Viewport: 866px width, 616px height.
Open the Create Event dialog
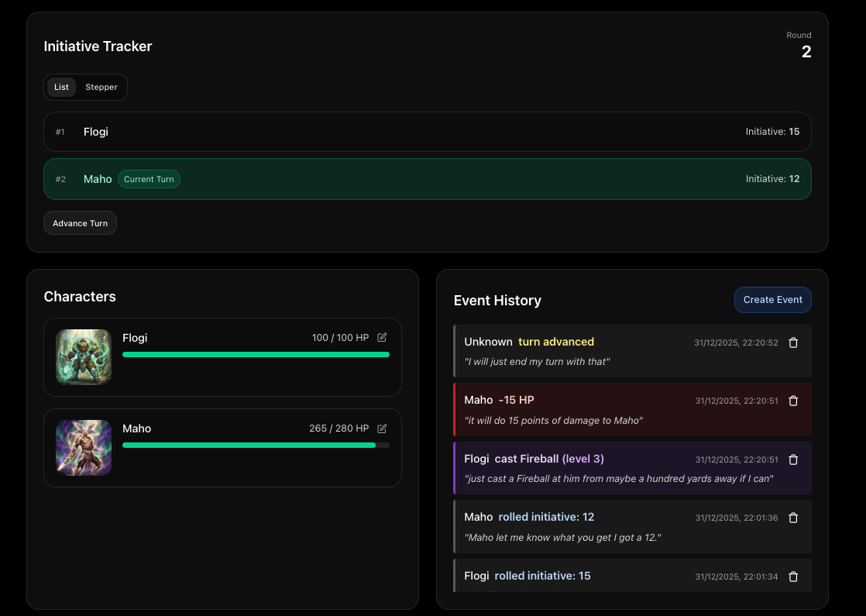click(x=773, y=299)
